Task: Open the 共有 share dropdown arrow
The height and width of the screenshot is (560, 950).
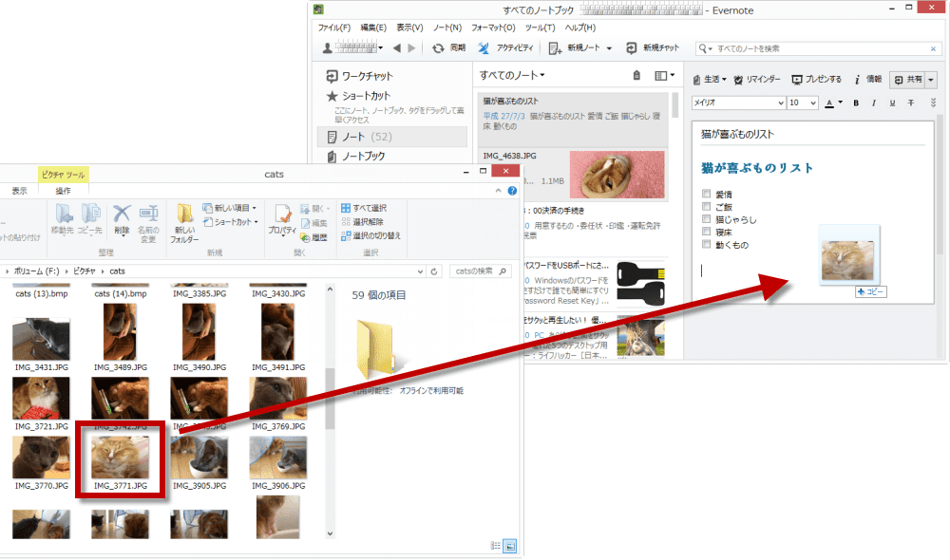Action: point(931,80)
